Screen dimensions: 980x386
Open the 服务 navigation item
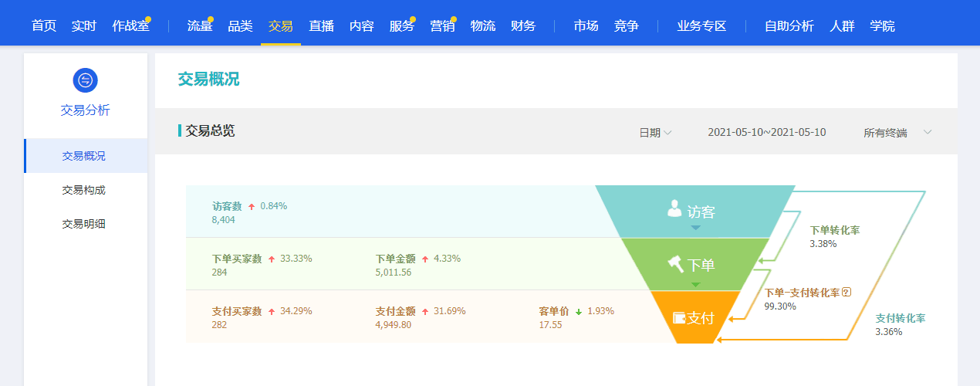pos(402,25)
